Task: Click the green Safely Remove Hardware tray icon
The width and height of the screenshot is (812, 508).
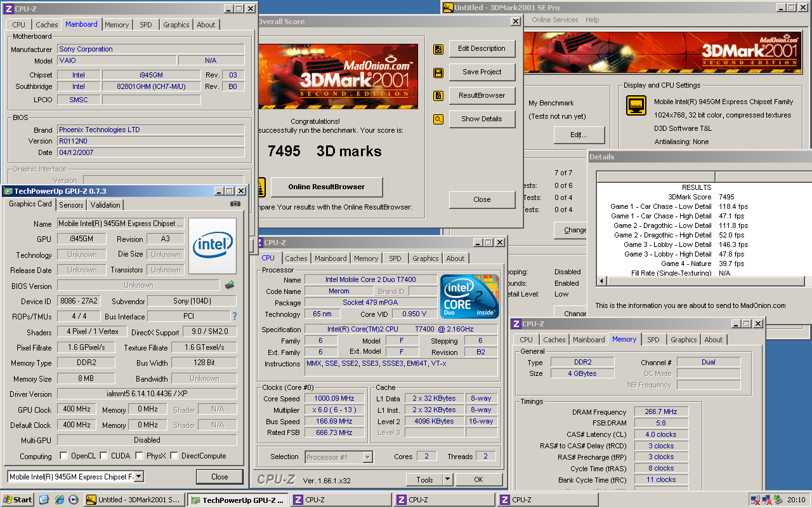Action: [778, 500]
